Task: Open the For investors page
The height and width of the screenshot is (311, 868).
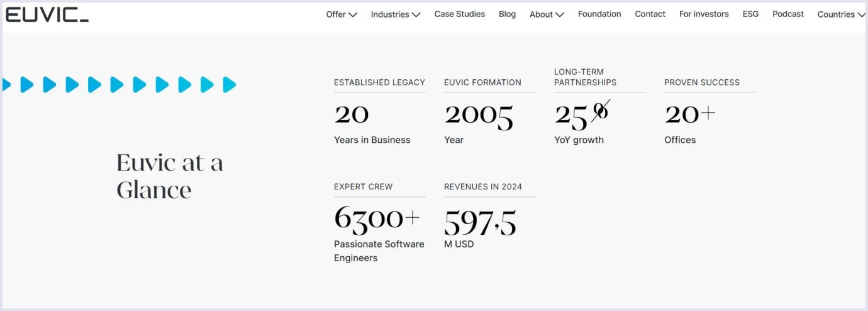Action: [x=704, y=14]
